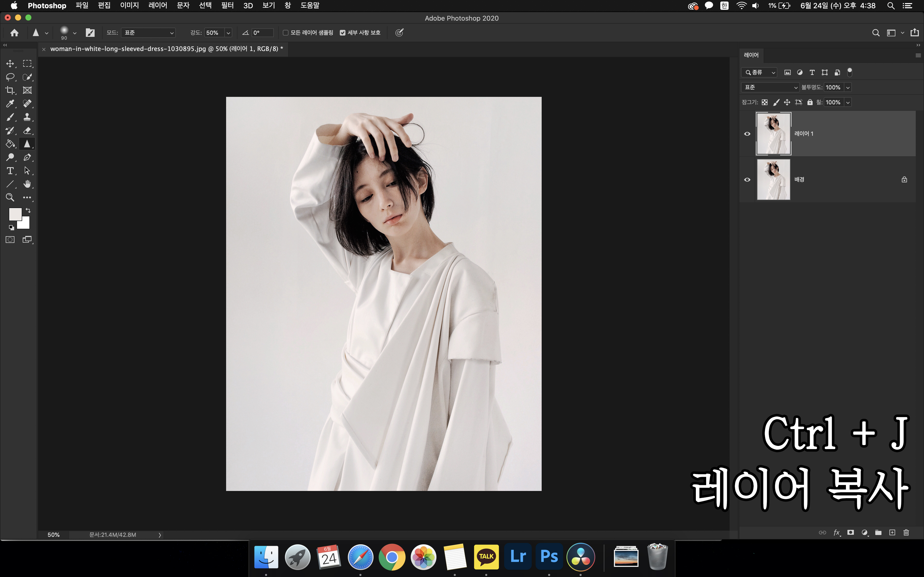This screenshot has width=924, height=577.
Task: Select the Crop tool
Action: point(10,90)
